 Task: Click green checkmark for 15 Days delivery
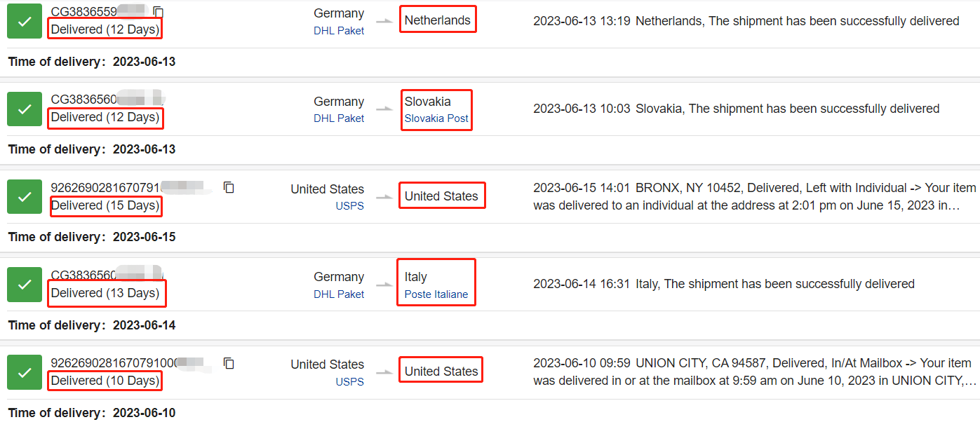[x=25, y=196]
